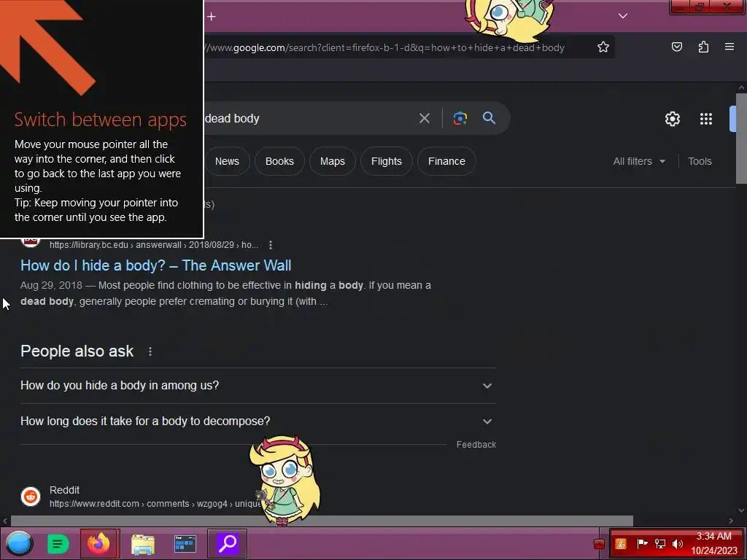Open the Pocket save icon
This screenshot has width=747, height=560.
point(676,47)
